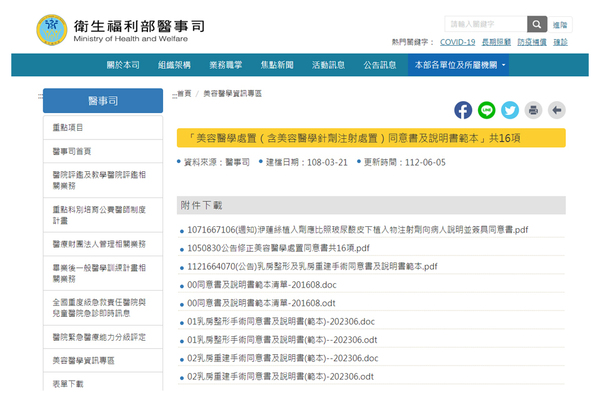The image size is (600, 400).
Task: Click 首頁 breadcrumb link
Action: [x=184, y=92]
